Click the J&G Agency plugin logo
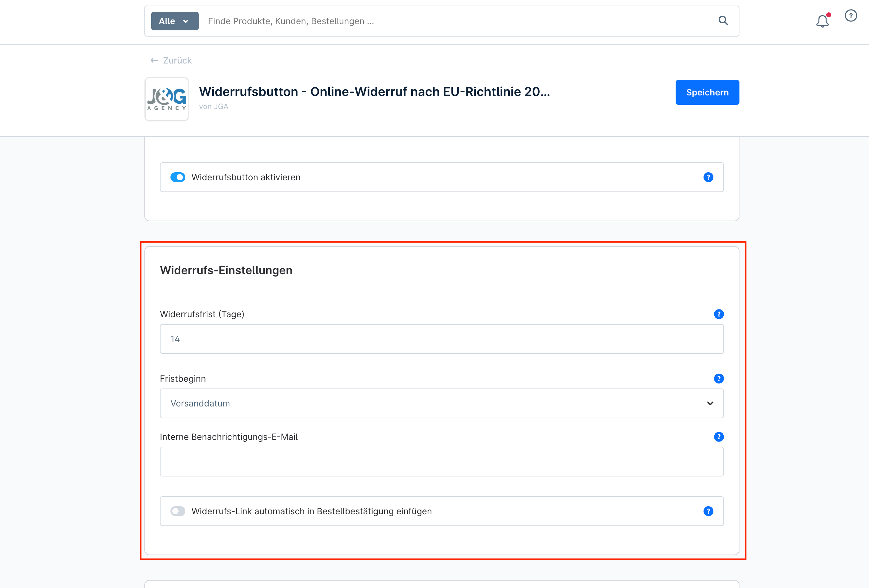869x588 pixels. click(167, 99)
